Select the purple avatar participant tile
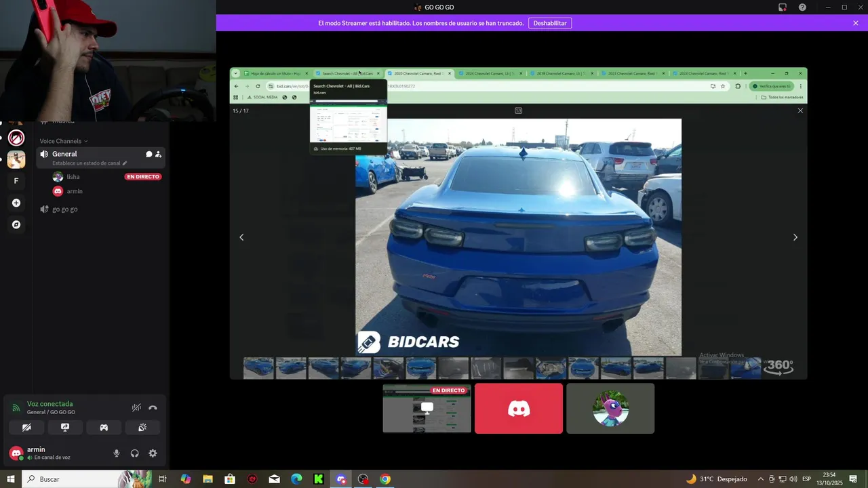Viewport: 868px width, 488px height. 610,408
